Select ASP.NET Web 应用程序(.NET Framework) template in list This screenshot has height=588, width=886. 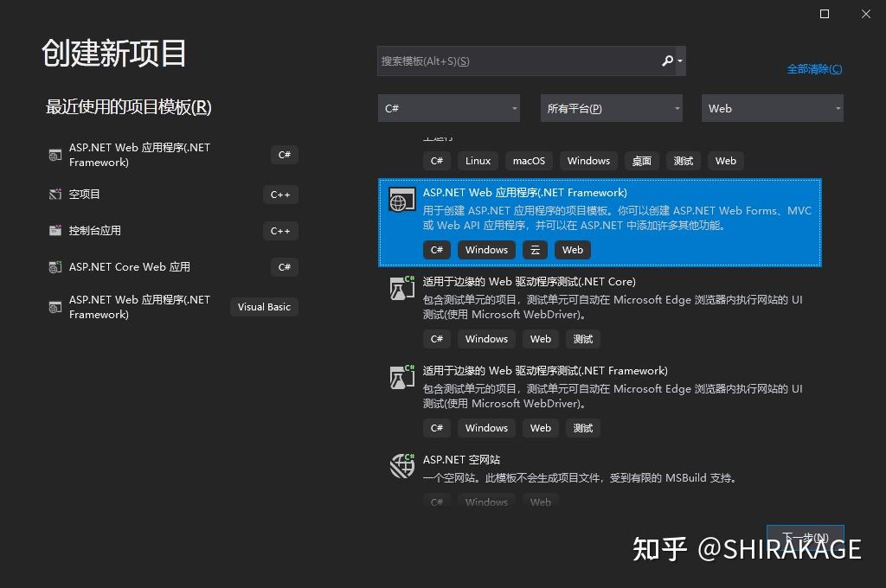coord(600,222)
